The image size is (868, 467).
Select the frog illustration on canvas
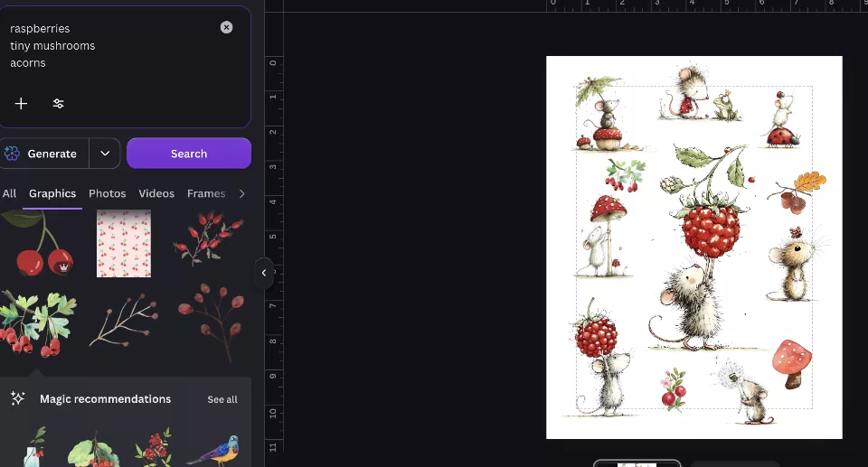[x=726, y=106]
